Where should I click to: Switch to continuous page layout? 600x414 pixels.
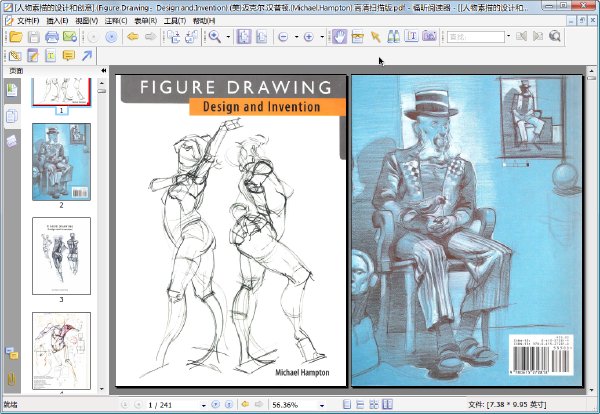(x=360, y=404)
